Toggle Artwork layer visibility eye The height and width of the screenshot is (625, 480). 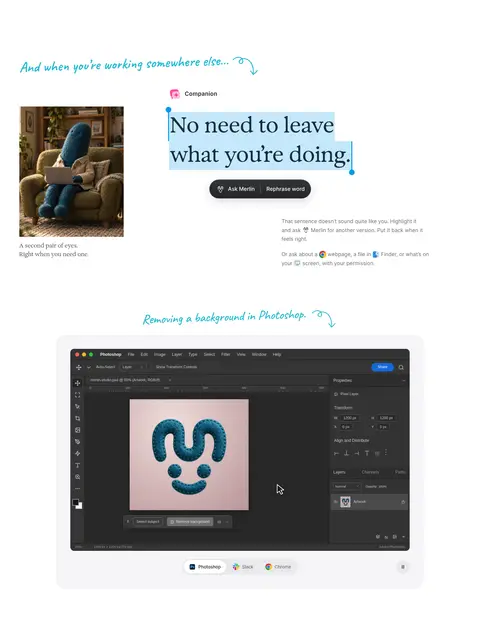(x=335, y=502)
